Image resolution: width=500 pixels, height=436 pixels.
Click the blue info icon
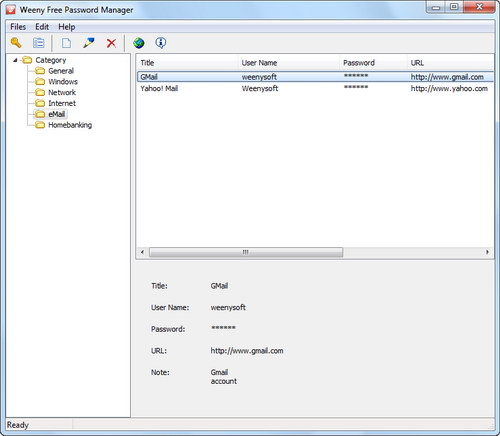161,43
